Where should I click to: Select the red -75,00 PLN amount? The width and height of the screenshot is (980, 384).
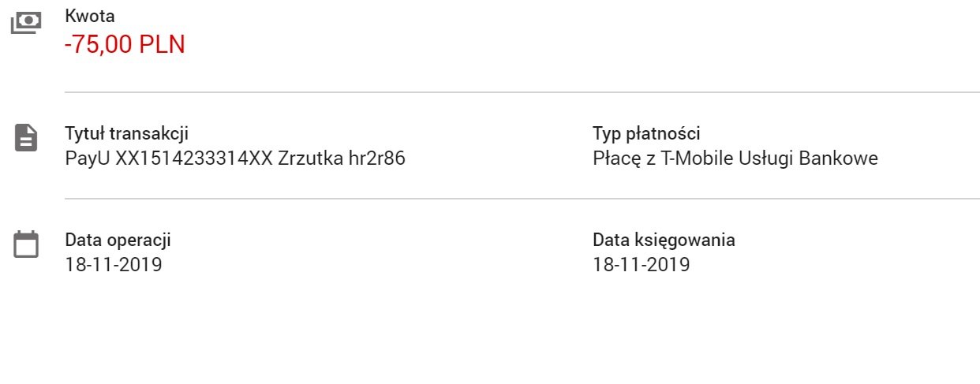(125, 45)
